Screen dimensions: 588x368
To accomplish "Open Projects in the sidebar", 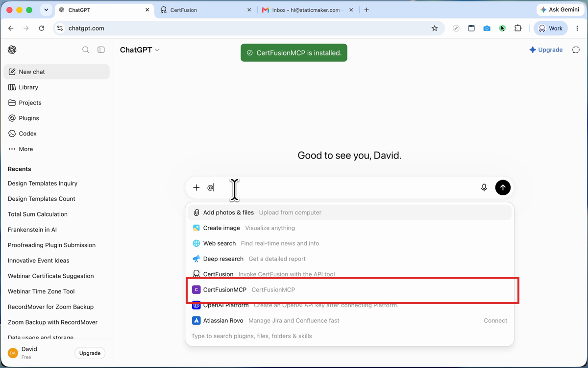I will [56, 103].
